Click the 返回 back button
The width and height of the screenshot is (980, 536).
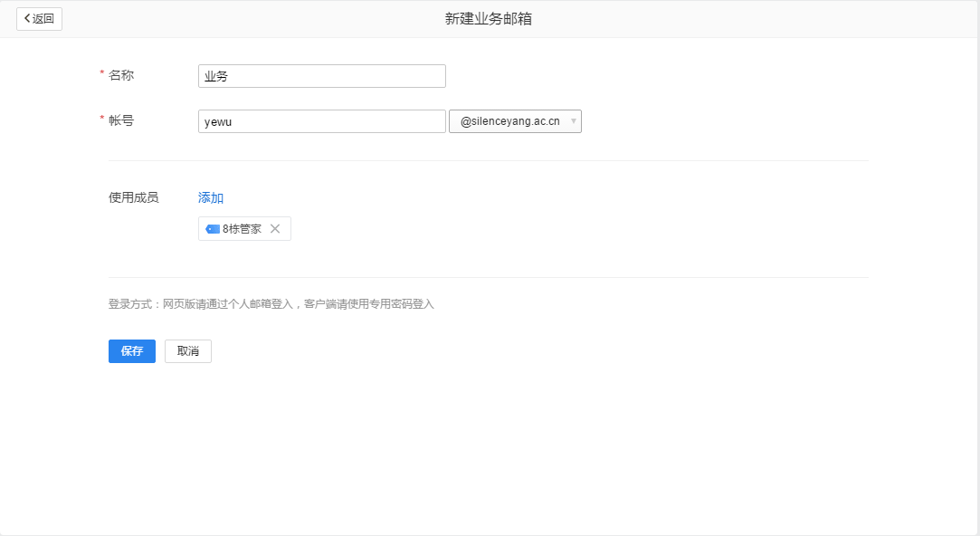[39, 18]
